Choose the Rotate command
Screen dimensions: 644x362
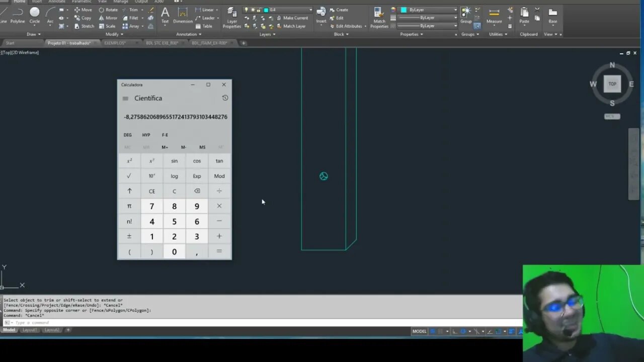pos(108,10)
